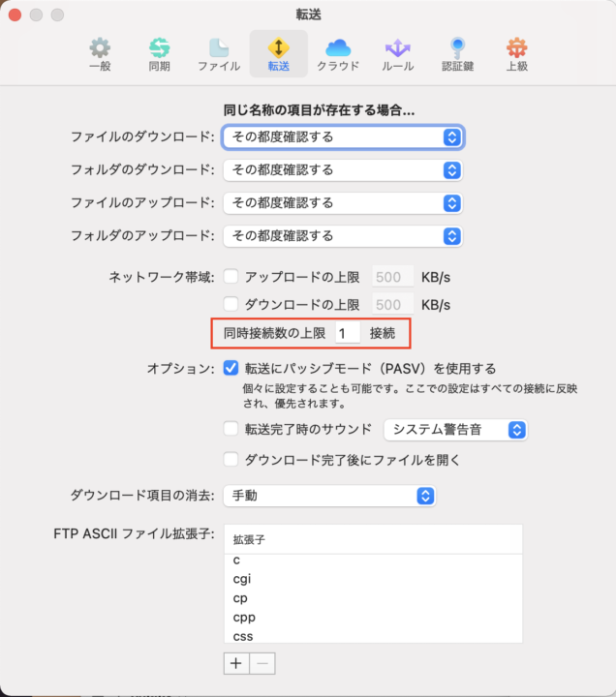Open the ダウンロード項目の消去 dropdown
This screenshot has width=616, height=697.
click(329, 496)
